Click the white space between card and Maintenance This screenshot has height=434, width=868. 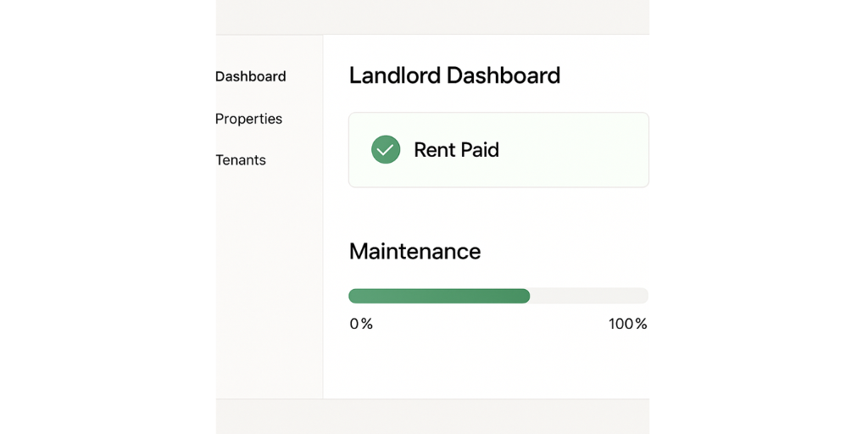pos(498,212)
